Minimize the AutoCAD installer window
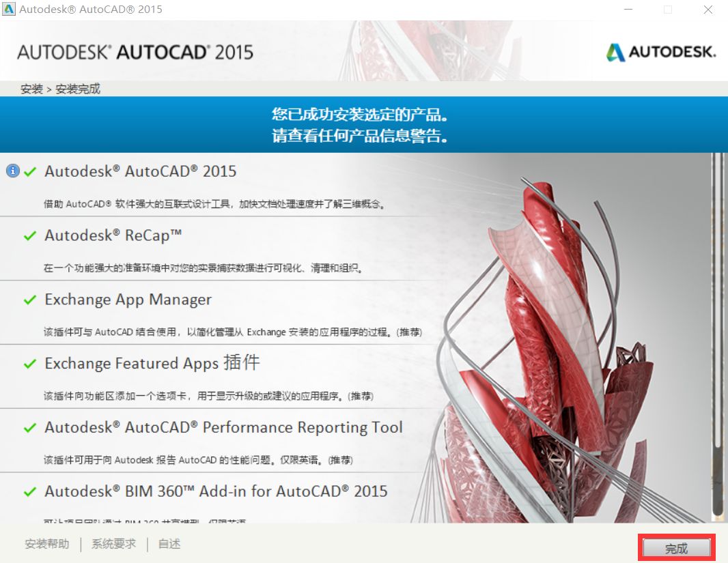The width and height of the screenshot is (728, 563). point(628,10)
